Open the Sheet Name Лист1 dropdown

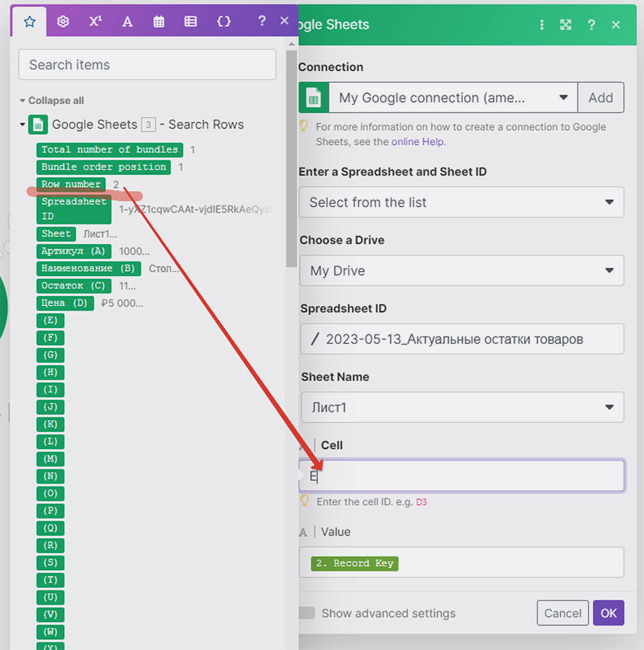pyautogui.click(x=462, y=407)
